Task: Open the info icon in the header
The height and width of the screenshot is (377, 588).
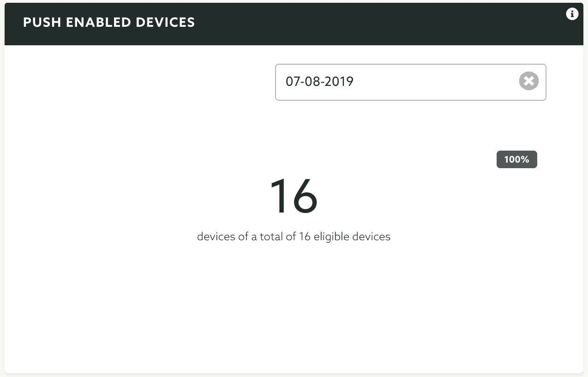Action: (572, 14)
